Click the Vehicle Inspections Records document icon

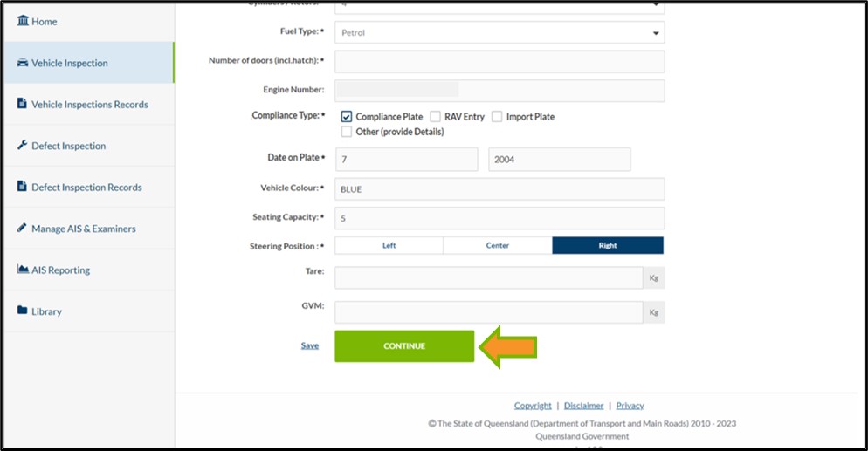(23, 104)
